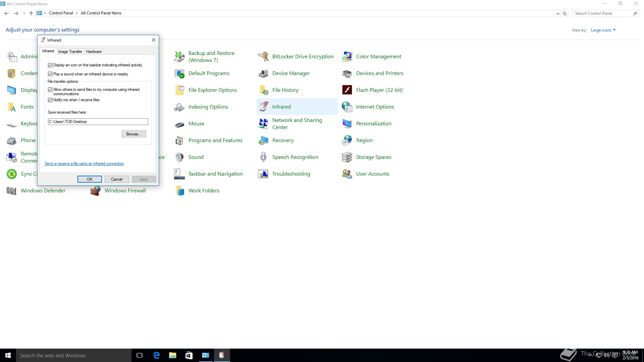644x362 pixels.
Task: Uncheck Display an icon on the taskbar option
Action: point(50,65)
